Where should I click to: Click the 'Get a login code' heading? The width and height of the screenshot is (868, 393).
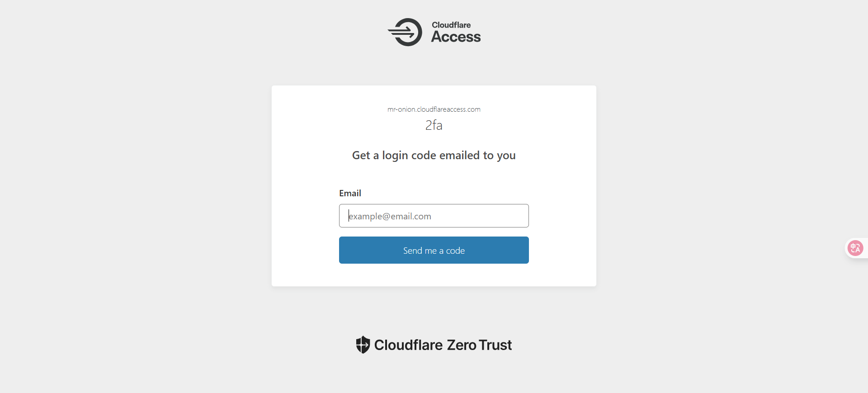434,156
